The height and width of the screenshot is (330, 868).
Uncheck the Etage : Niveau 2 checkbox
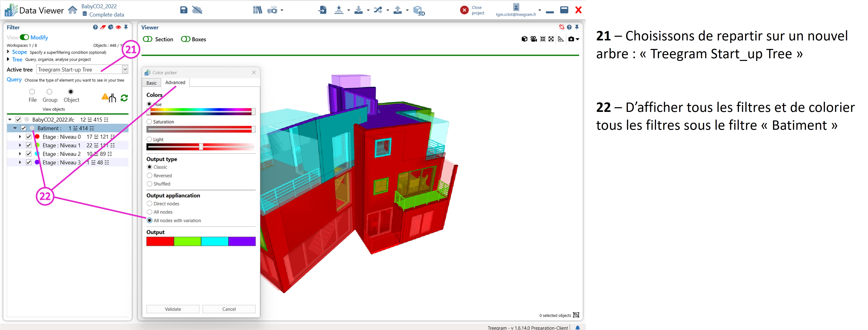click(x=29, y=154)
